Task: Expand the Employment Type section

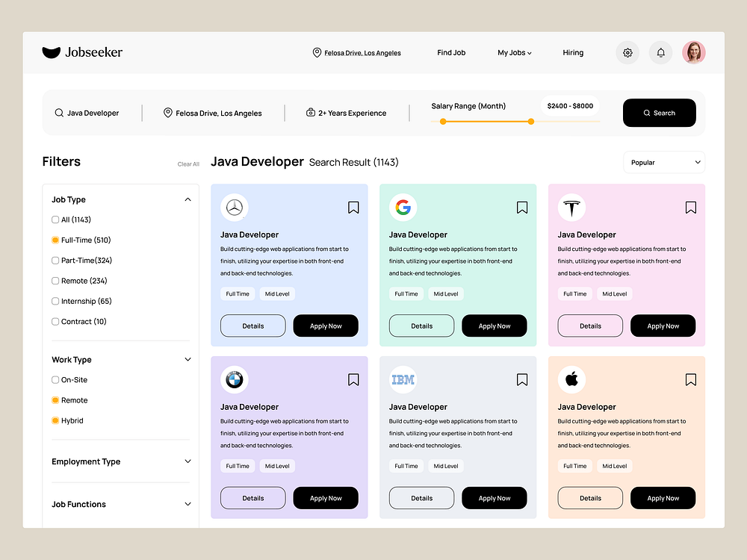Action: (189, 461)
